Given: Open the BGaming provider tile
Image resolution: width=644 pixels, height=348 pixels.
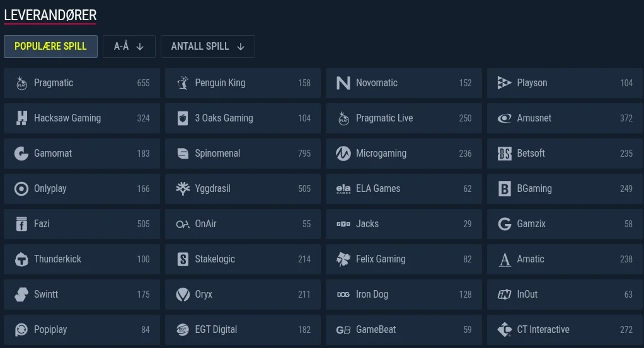Looking at the screenshot, I should click(565, 189).
